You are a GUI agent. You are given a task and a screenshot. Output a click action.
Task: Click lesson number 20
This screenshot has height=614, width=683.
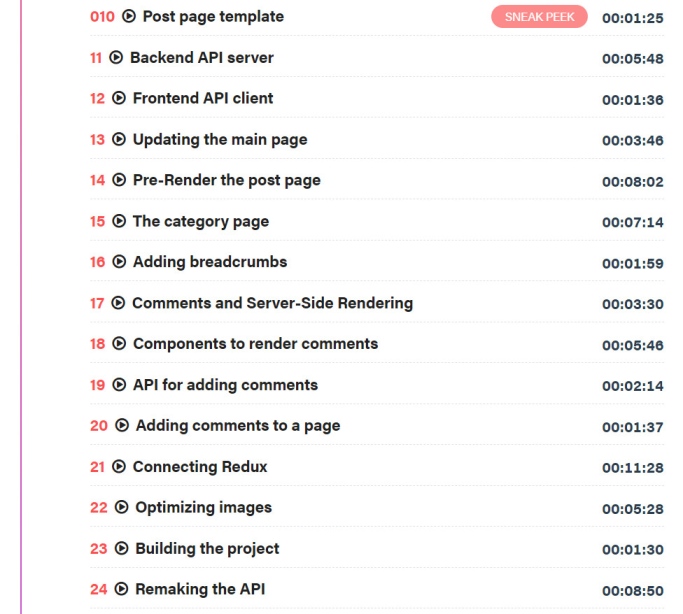pos(99,426)
